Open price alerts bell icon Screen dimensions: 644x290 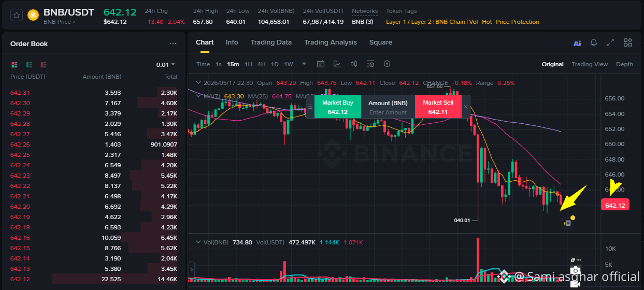[x=594, y=42]
